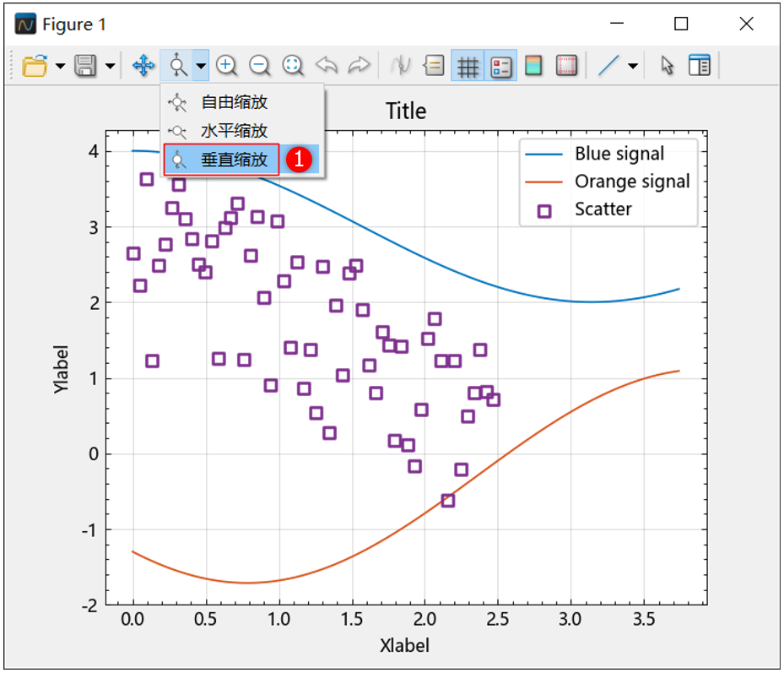This screenshot has height=673, width=784.
Task: Choose 自由缩放 from the zoom menu
Action: point(234,102)
